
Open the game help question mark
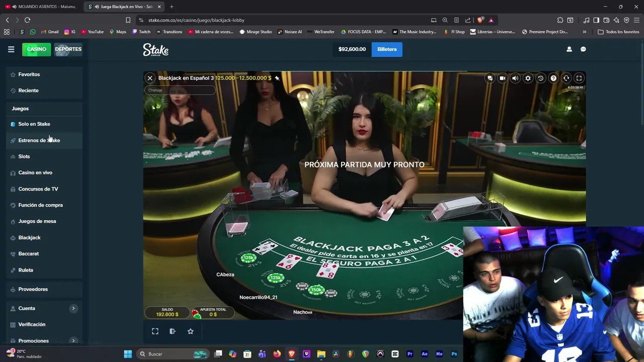(553, 78)
